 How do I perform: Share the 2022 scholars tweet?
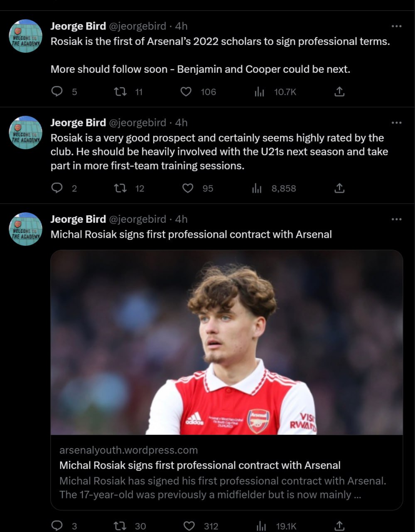[339, 91]
